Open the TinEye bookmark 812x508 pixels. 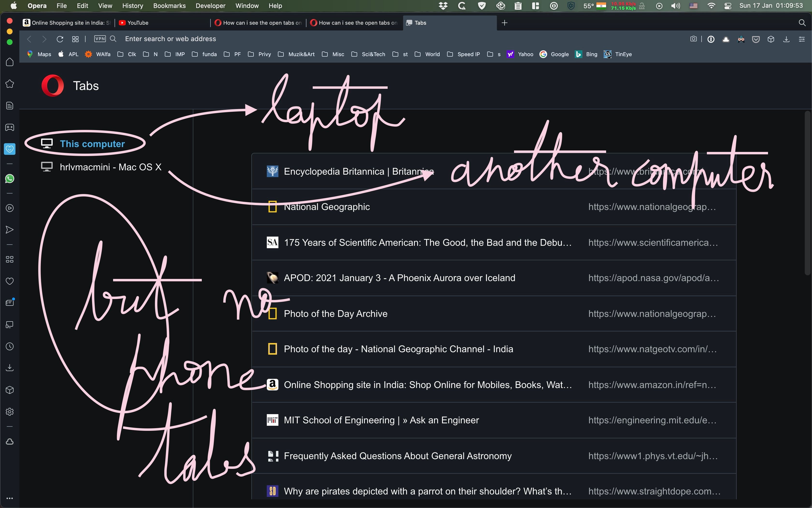(x=618, y=54)
